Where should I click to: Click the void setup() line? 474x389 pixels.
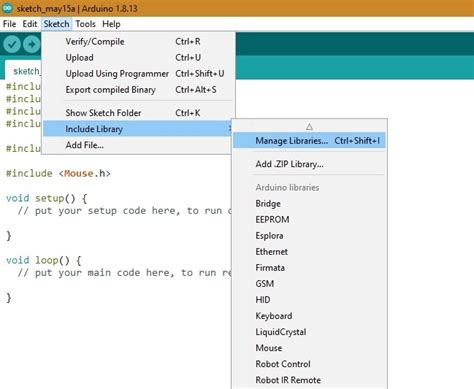click(x=46, y=198)
